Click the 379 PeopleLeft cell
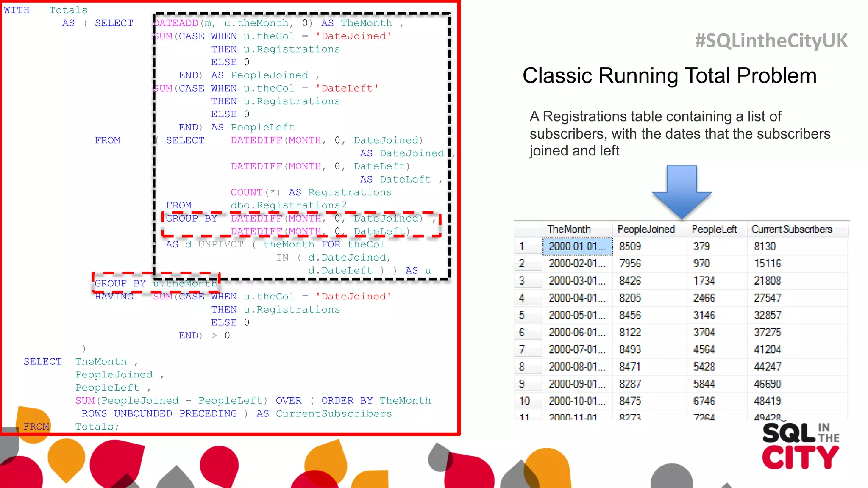The height and width of the screenshot is (488, 868). point(716,247)
